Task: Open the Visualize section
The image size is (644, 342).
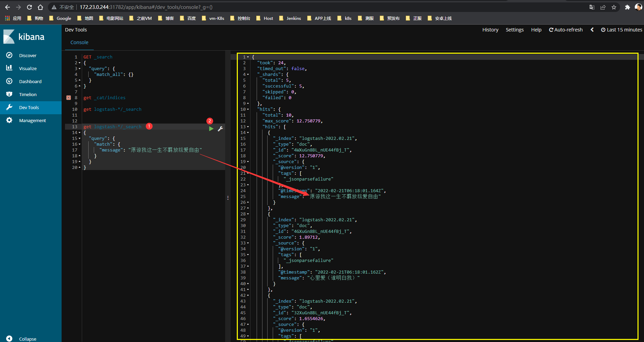Action: coord(27,68)
